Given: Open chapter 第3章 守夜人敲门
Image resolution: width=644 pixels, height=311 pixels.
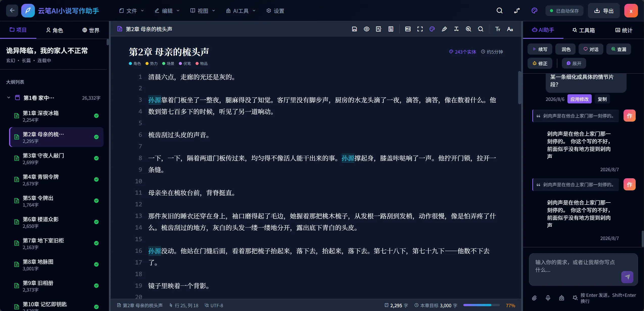Looking at the screenshot, I should pos(57,158).
